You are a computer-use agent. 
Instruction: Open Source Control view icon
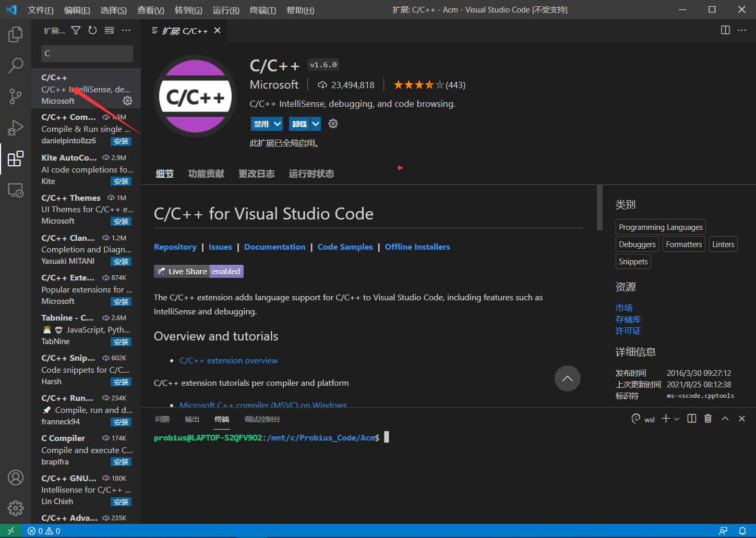tap(16, 96)
